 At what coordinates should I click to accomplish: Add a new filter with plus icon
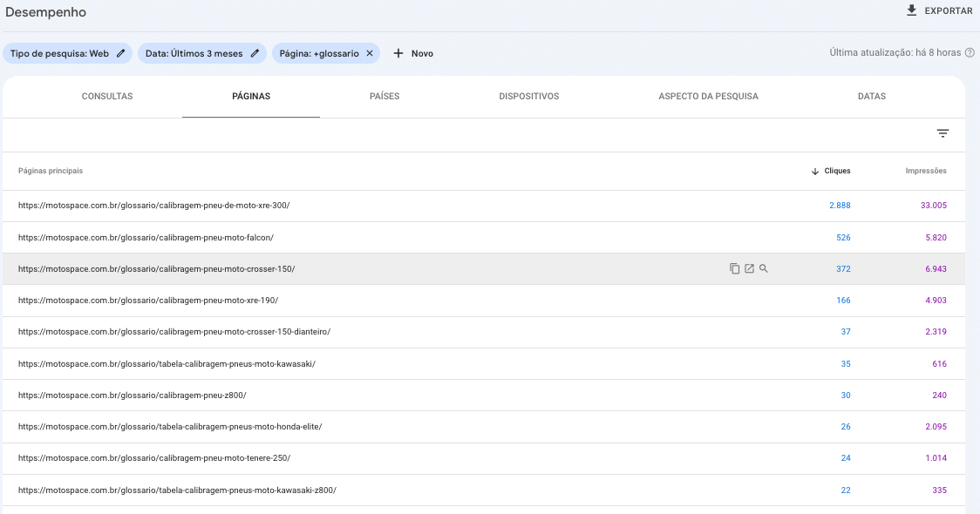click(398, 53)
